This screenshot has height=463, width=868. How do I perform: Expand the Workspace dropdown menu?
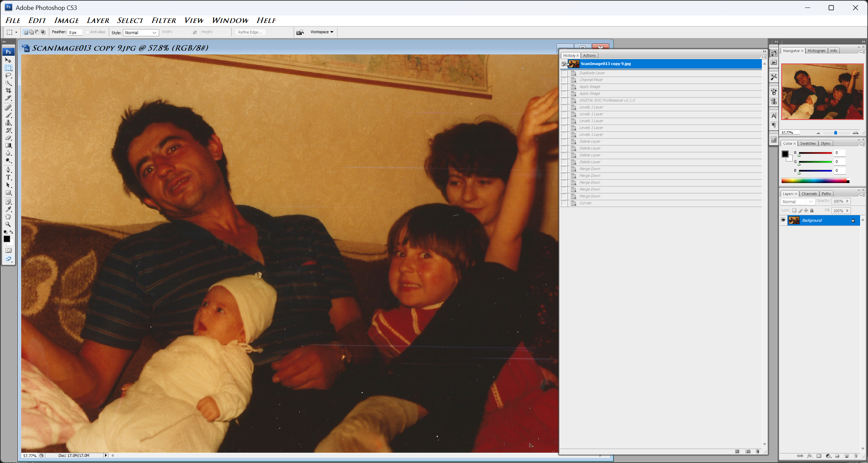click(x=322, y=32)
